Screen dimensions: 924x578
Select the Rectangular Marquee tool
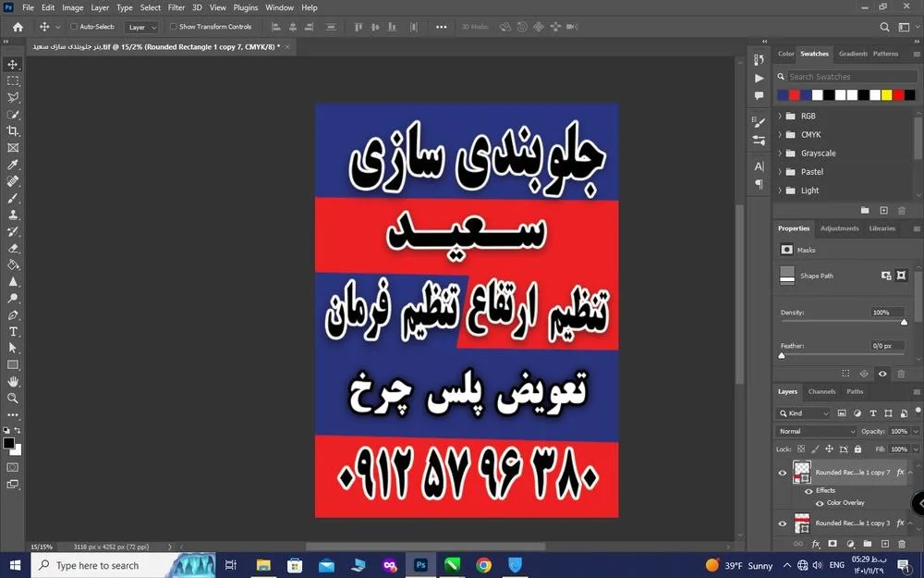[x=12, y=80]
